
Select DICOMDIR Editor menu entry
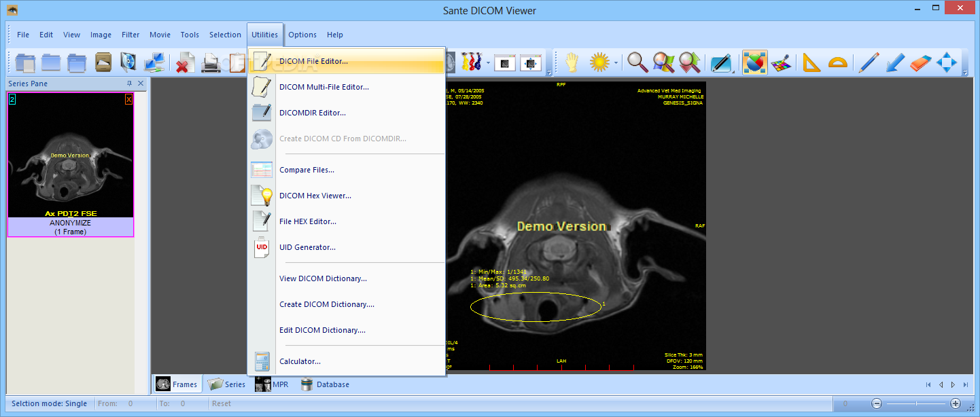pyautogui.click(x=347, y=113)
